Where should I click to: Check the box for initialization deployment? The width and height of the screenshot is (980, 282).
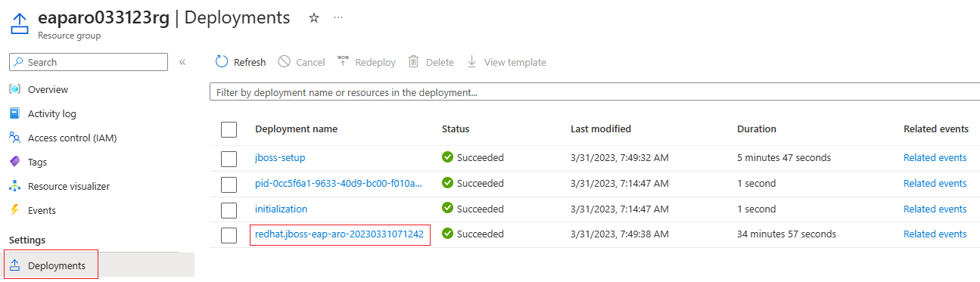click(x=229, y=209)
